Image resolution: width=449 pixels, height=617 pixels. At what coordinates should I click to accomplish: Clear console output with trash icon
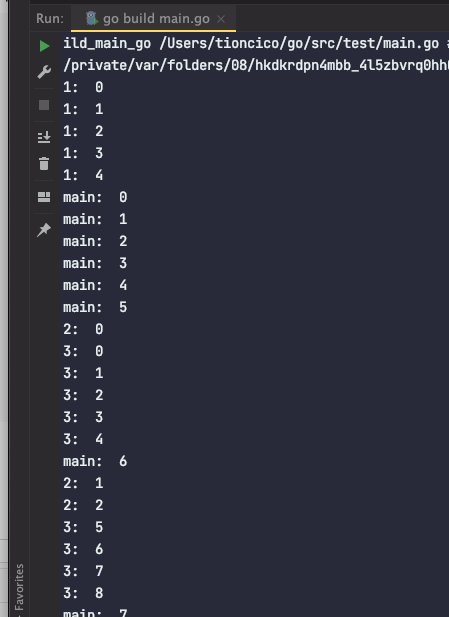44,163
